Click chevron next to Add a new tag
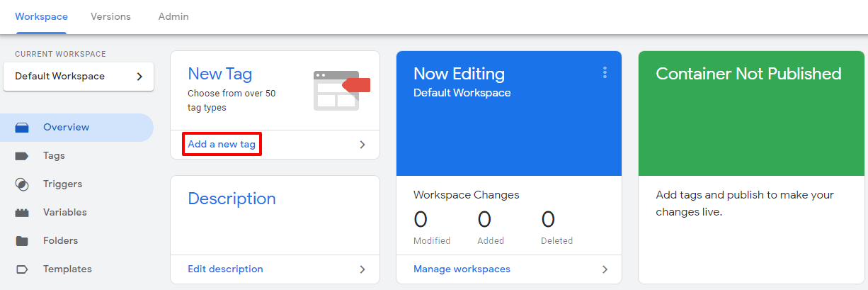This screenshot has height=290, width=868. [362, 145]
